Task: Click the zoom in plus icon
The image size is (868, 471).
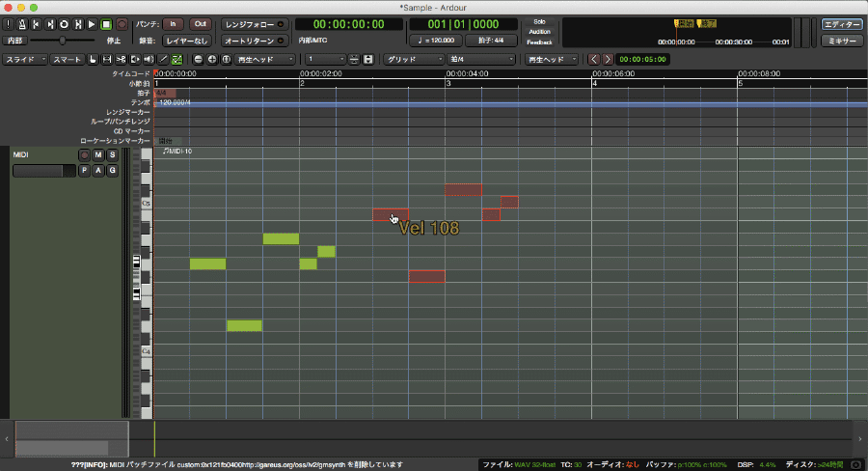Action: (x=212, y=60)
